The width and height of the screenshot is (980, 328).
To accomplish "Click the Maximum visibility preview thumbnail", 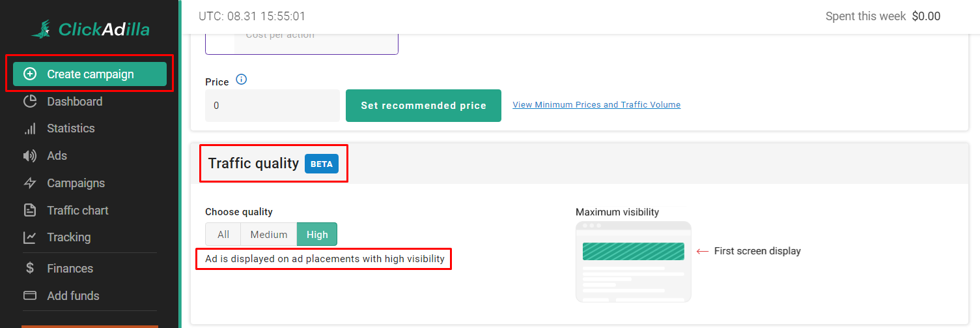I will [x=633, y=261].
